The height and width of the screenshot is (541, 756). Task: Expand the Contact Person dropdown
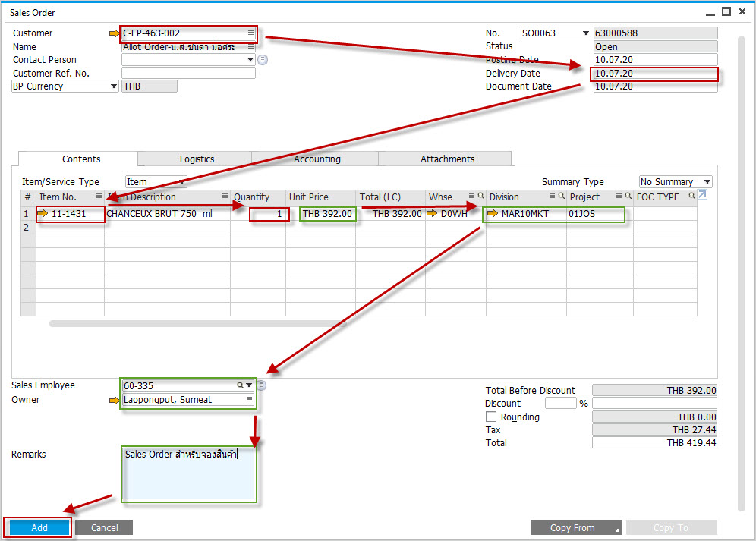click(250, 60)
